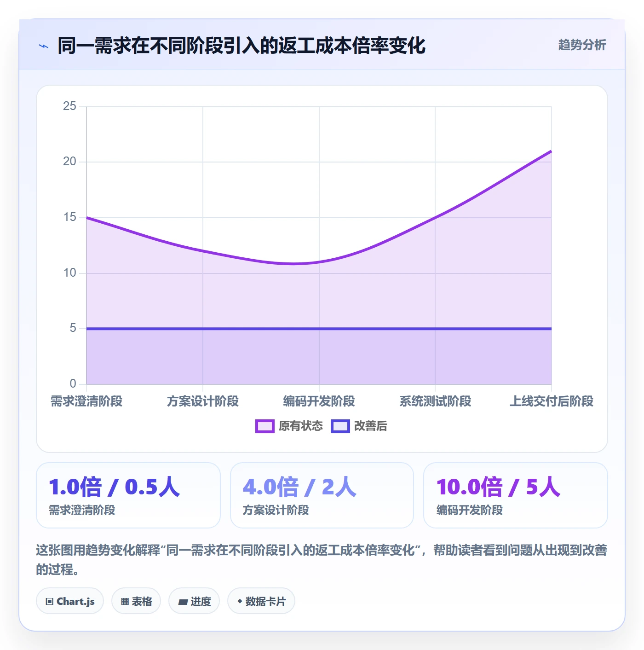Click the description paragraph beginning 这张图用趋势变化
Screen dimensions: 644x650
tap(322, 560)
